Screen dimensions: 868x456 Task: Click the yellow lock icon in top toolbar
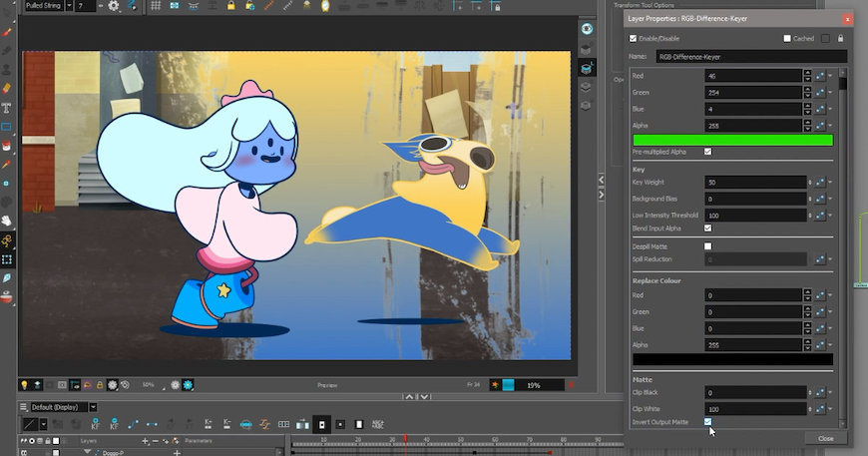click(230, 6)
